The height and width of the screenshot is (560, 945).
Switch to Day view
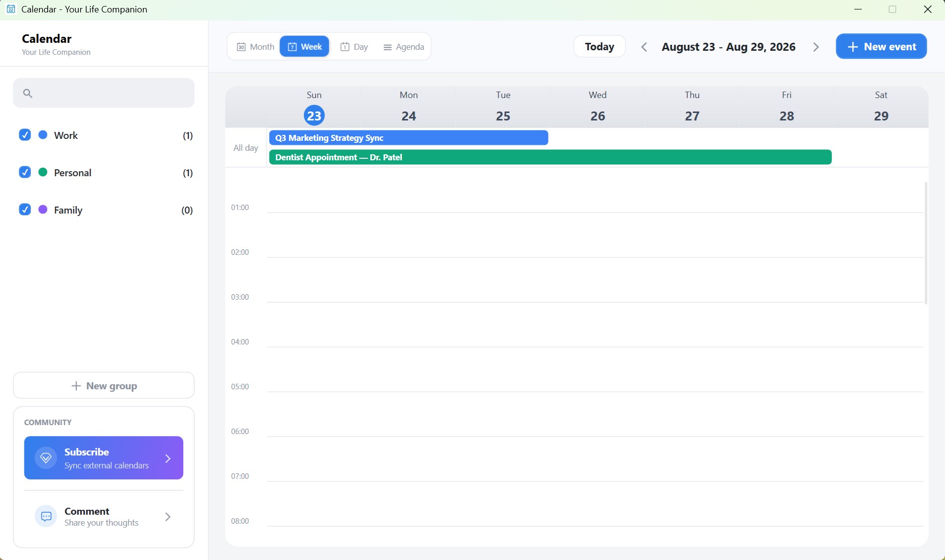(354, 47)
